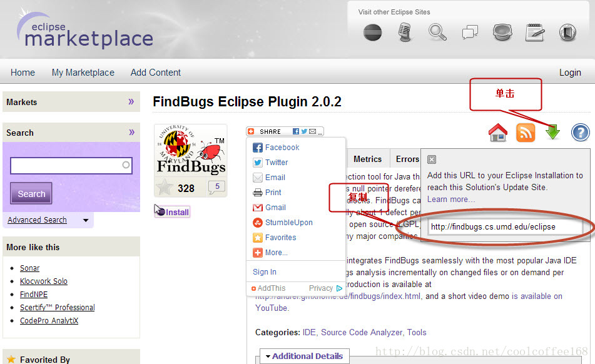Switch to the Errors tab
595x364 pixels.
(x=407, y=159)
